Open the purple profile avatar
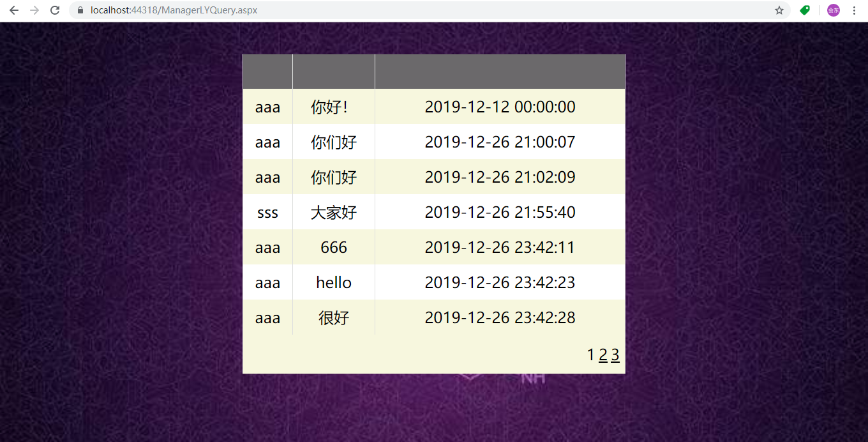Screen dimensions: 868x442 click(x=833, y=10)
